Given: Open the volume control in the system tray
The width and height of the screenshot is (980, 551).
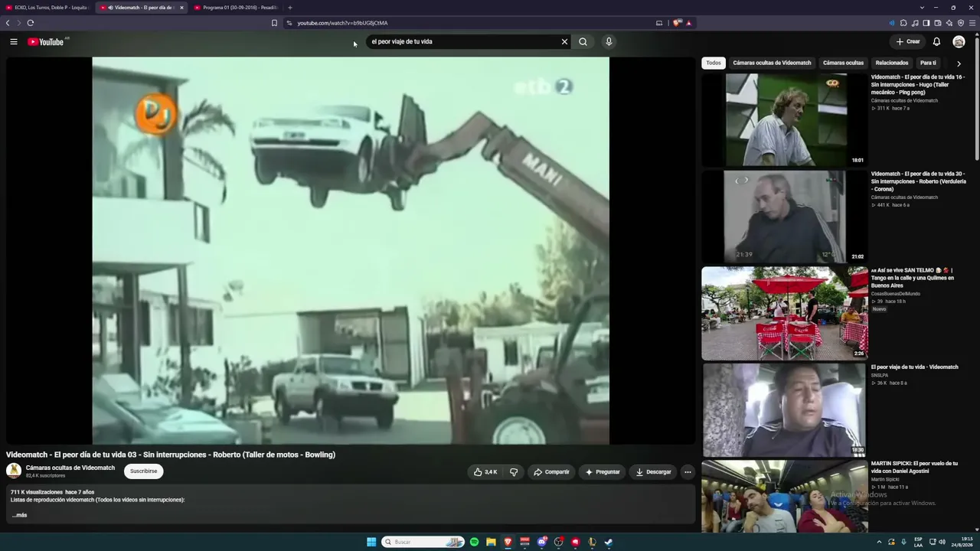Looking at the screenshot, I should click(942, 542).
